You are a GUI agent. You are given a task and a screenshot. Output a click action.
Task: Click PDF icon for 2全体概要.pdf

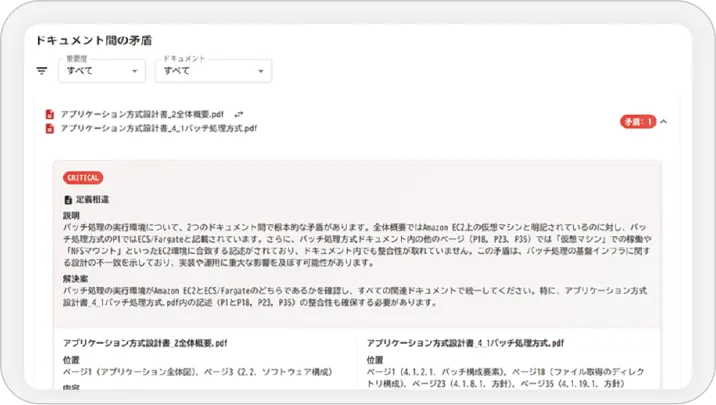[50, 114]
